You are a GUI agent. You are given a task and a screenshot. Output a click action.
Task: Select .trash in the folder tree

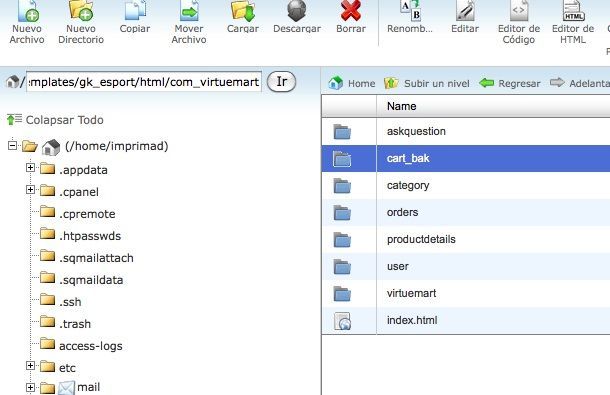pyautogui.click(x=75, y=324)
